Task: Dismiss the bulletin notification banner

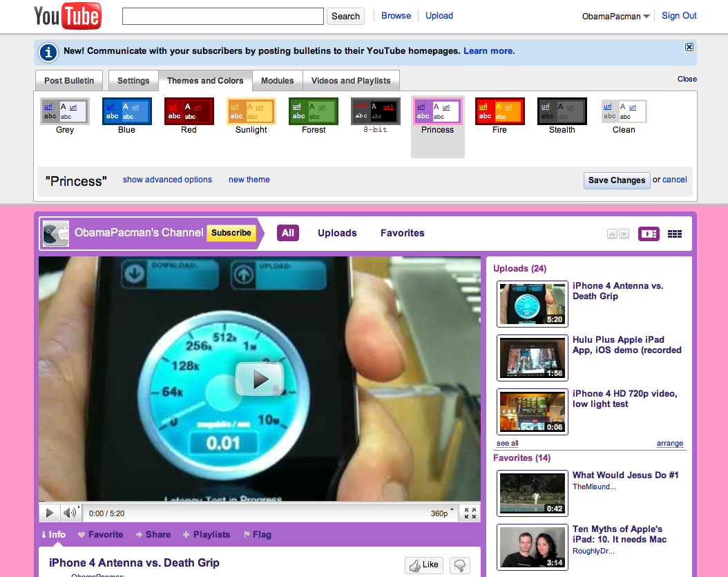Action: pos(689,47)
